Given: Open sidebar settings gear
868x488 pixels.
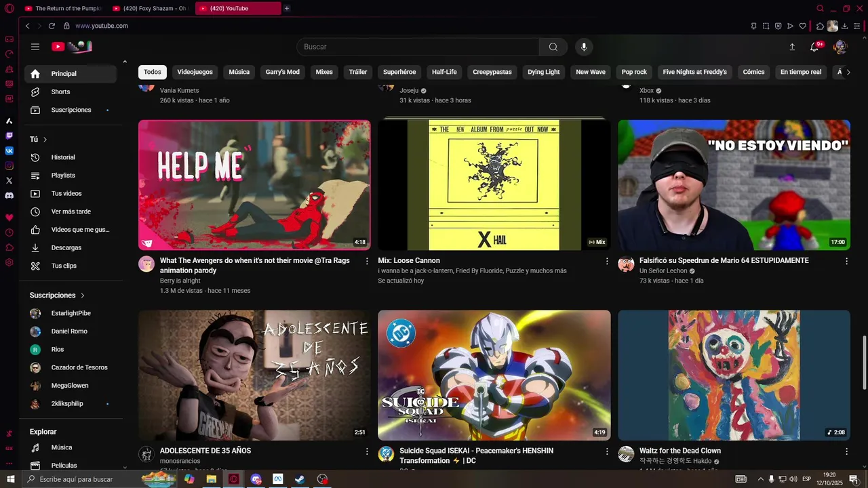Looking at the screenshot, I should click(9, 262).
